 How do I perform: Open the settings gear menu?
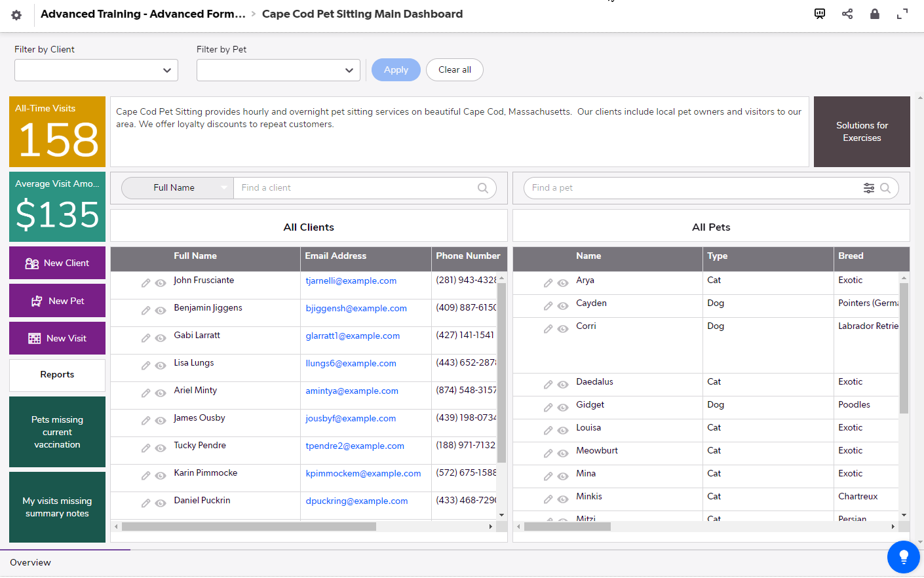(x=16, y=15)
